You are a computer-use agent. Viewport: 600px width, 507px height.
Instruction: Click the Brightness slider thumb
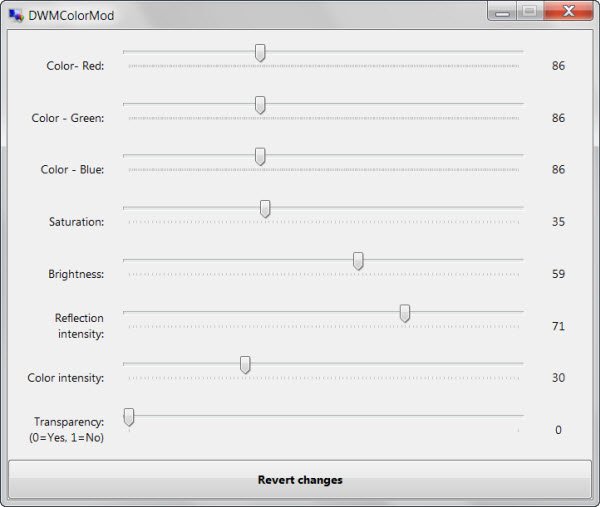358,261
